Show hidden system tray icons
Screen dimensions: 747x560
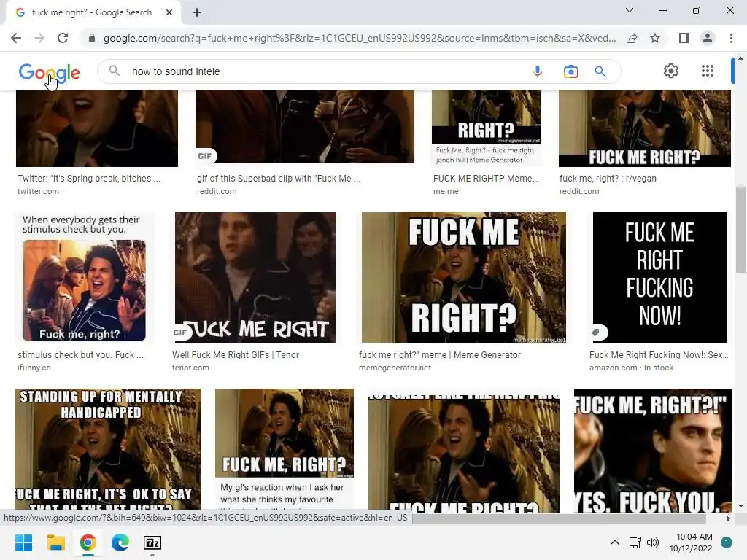pyautogui.click(x=615, y=542)
